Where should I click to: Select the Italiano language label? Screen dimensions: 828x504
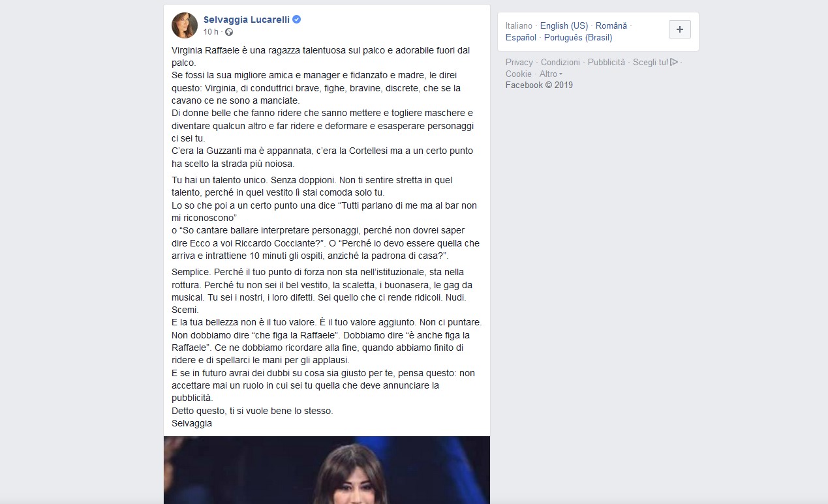(519, 25)
